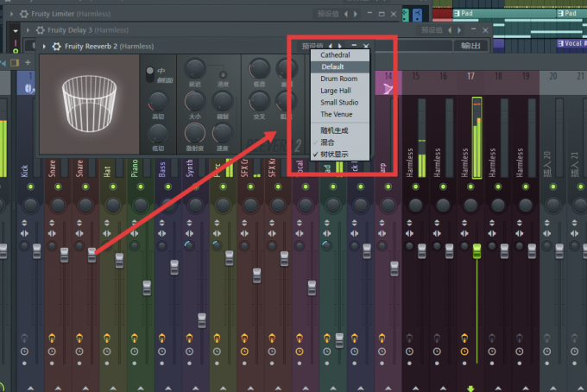587x392 pixels.
Task: Mute the Perc mixer track
Action: coord(223,187)
